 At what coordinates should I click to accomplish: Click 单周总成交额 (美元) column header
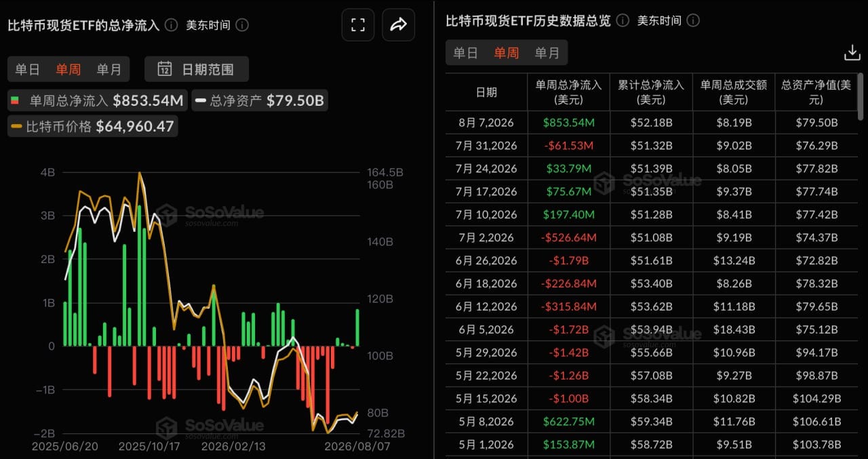pyautogui.click(x=734, y=92)
